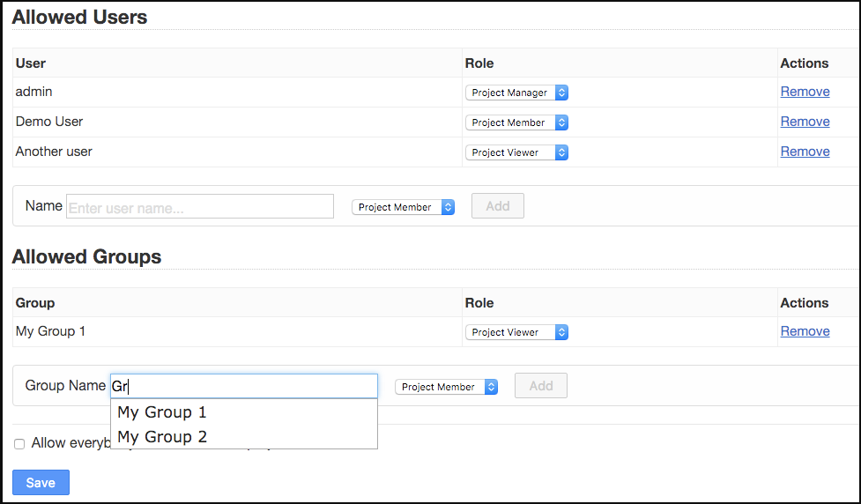This screenshot has width=861, height=504.
Task: Focus the Enter user name input field
Action: click(x=200, y=207)
